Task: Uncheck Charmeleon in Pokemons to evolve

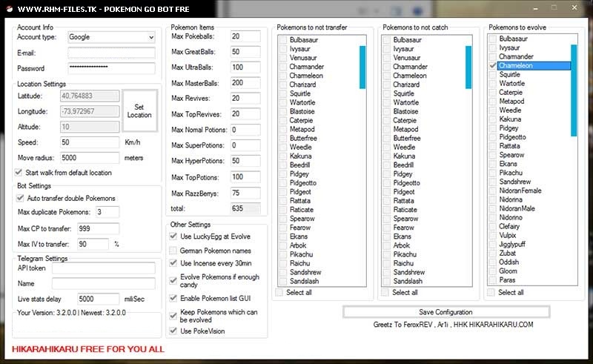Action: 492,65
